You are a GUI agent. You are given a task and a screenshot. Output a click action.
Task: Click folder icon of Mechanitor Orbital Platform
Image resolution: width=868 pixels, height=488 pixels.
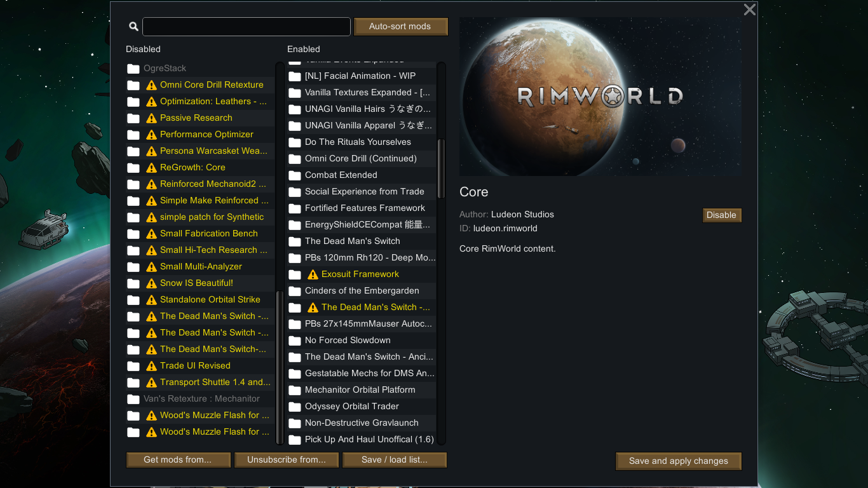coord(295,390)
